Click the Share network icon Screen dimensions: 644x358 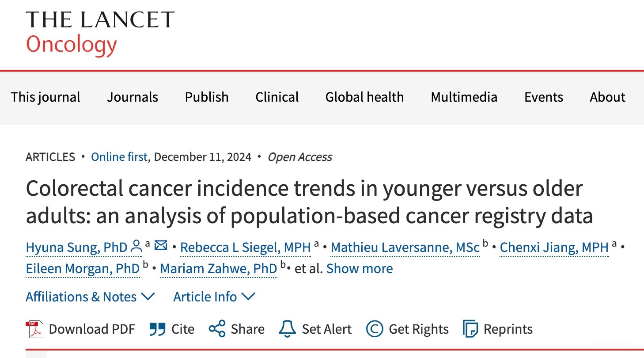click(217, 329)
